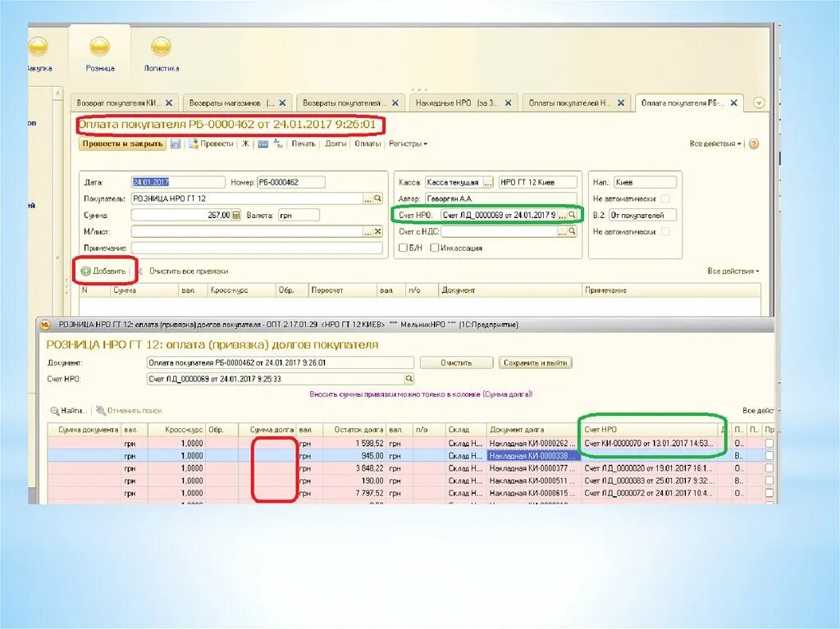Open the Розница section icon

pyautogui.click(x=99, y=47)
